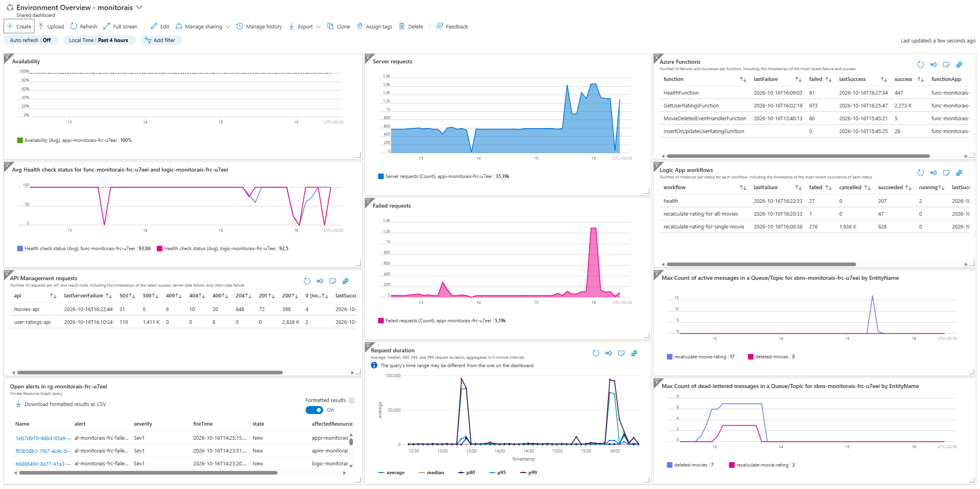
Task: Open the filter icon on Failed requests tile
Action: click(x=368, y=201)
